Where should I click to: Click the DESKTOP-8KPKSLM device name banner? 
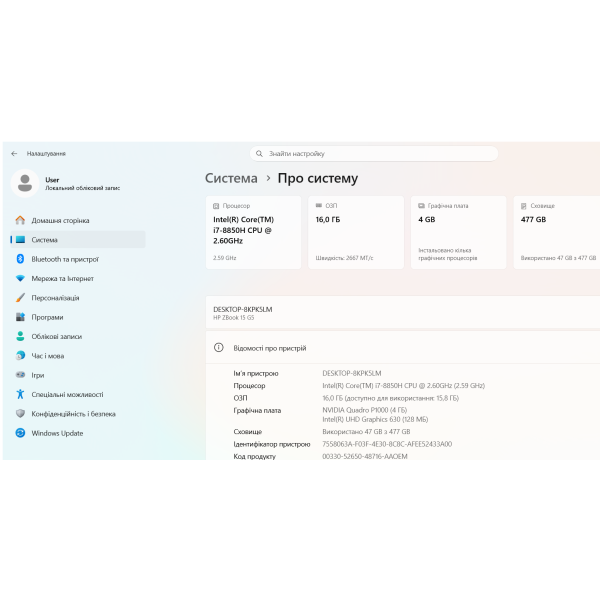coord(403,312)
